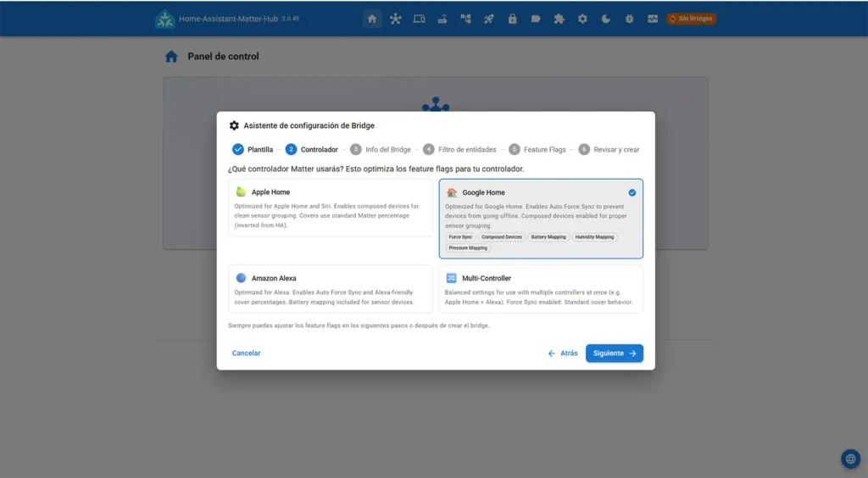Click the Home-Assistant-Matter-Hub title text
This screenshot has width=868, height=478.
[228, 19]
